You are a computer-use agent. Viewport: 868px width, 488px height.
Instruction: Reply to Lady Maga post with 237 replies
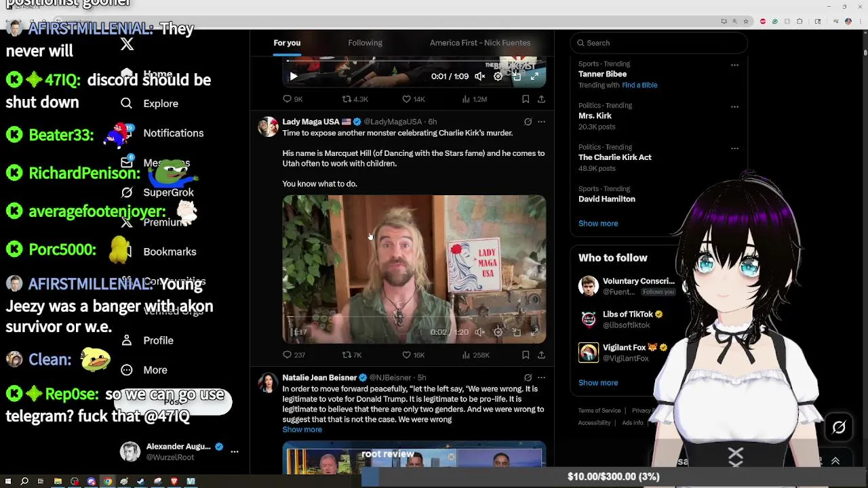[x=294, y=354]
